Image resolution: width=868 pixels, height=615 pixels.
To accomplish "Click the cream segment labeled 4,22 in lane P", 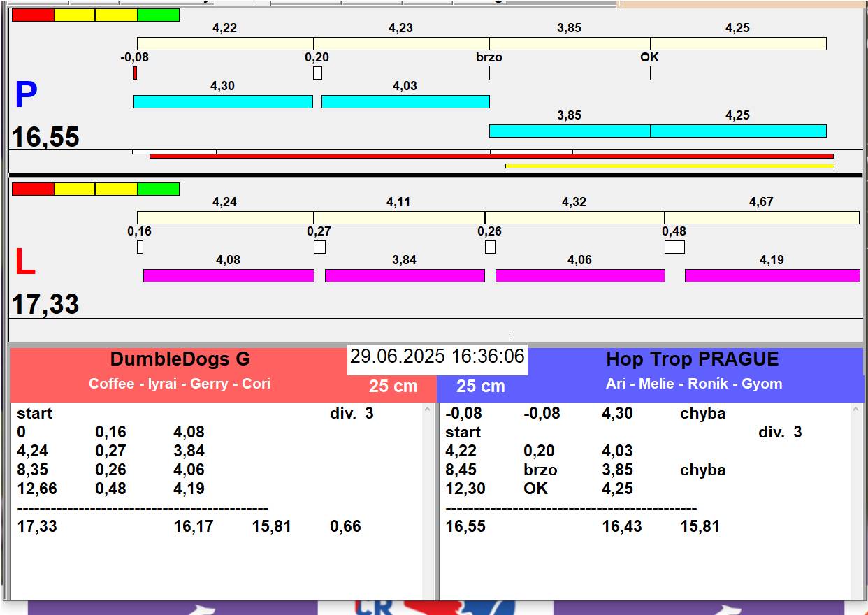I will (x=225, y=43).
